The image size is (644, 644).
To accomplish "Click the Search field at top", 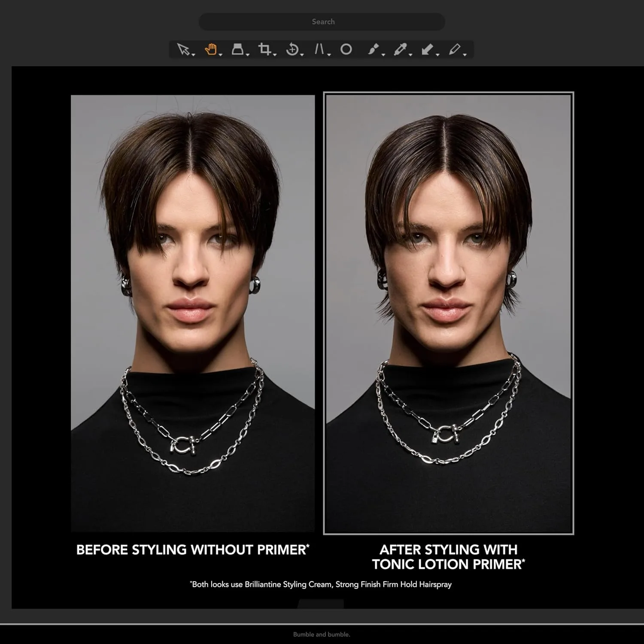I will (x=322, y=21).
